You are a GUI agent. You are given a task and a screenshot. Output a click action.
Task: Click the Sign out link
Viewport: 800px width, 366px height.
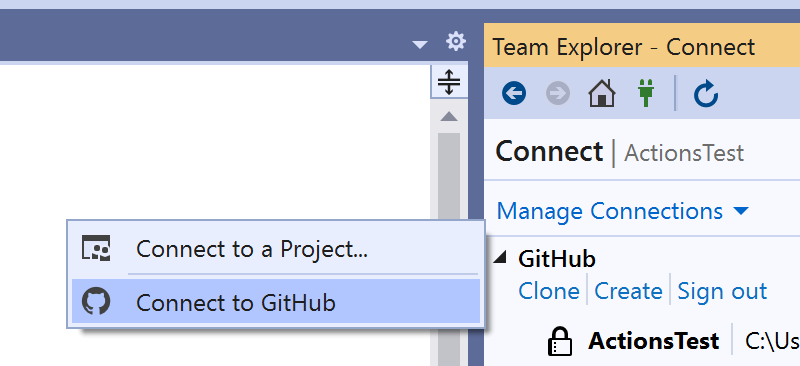coord(722,291)
